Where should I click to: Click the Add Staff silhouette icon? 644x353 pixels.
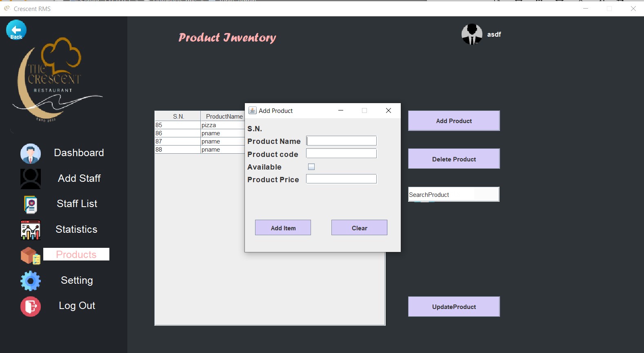coord(31,179)
